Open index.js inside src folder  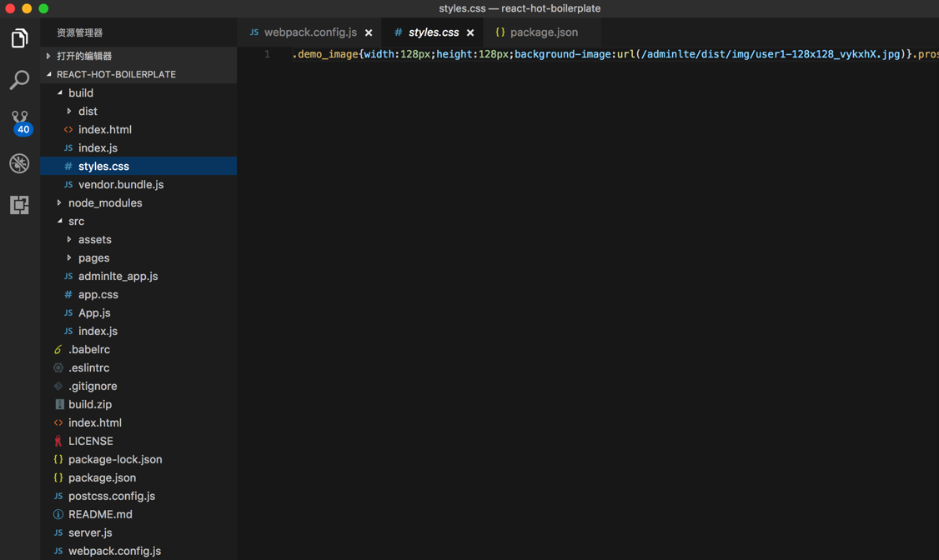[x=138, y=331]
